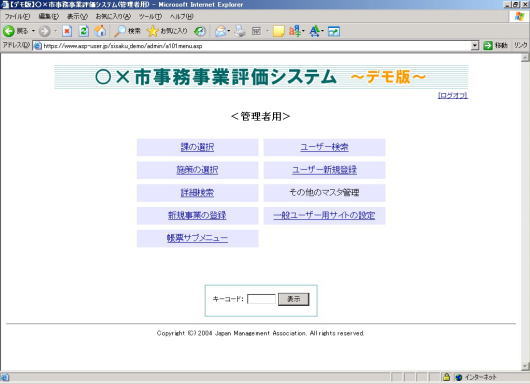Click the Internet zone globe in status bar
The image size is (530, 384).
(x=458, y=377)
